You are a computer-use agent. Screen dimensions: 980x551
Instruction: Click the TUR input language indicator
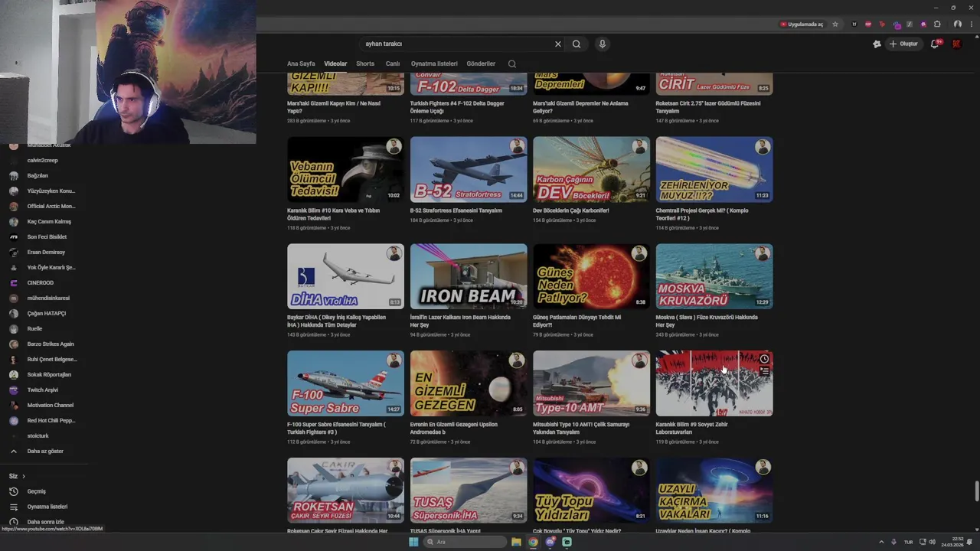[x=908, y=542]
